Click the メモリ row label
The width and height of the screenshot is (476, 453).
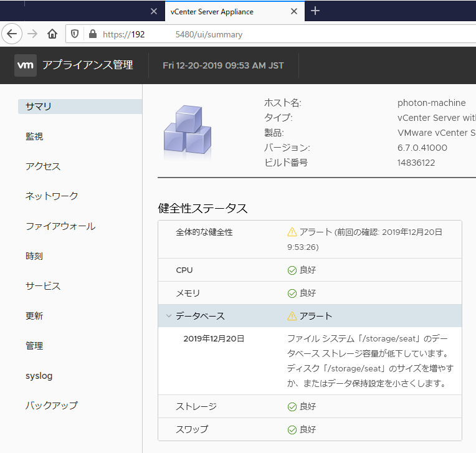188,293
